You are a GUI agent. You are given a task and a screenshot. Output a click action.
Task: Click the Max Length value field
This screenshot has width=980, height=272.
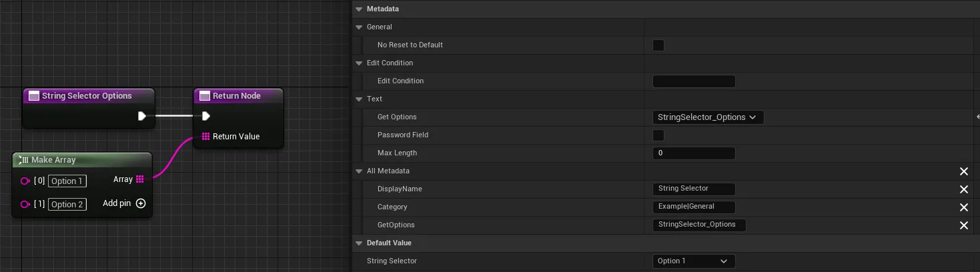coord(693,153)
